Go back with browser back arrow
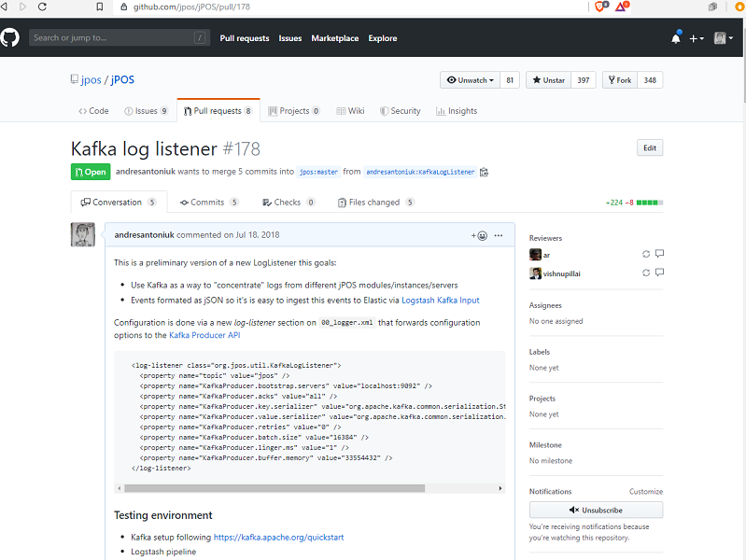 (x=4, y=7)
